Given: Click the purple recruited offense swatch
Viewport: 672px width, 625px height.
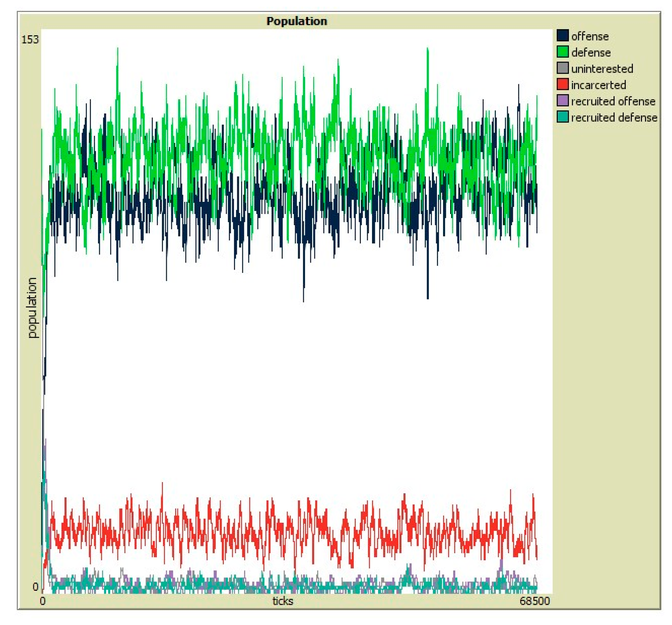Looking at the screenshot, I should pos(563,101).
